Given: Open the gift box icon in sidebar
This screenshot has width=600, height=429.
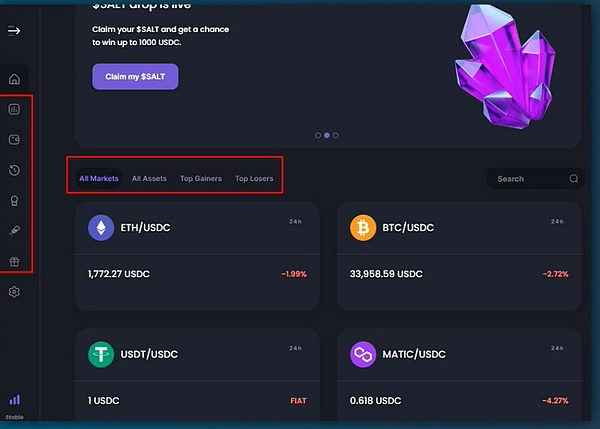Looking at the screenshot, I should pos(14,261).
